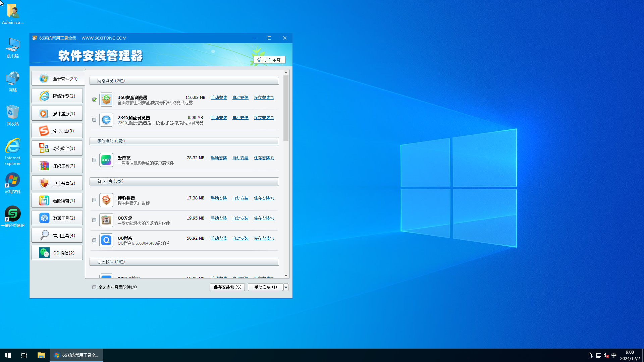Click 访问主页 homepage button
The height and width of the screenshot is (362, 644).
[269, 60]
